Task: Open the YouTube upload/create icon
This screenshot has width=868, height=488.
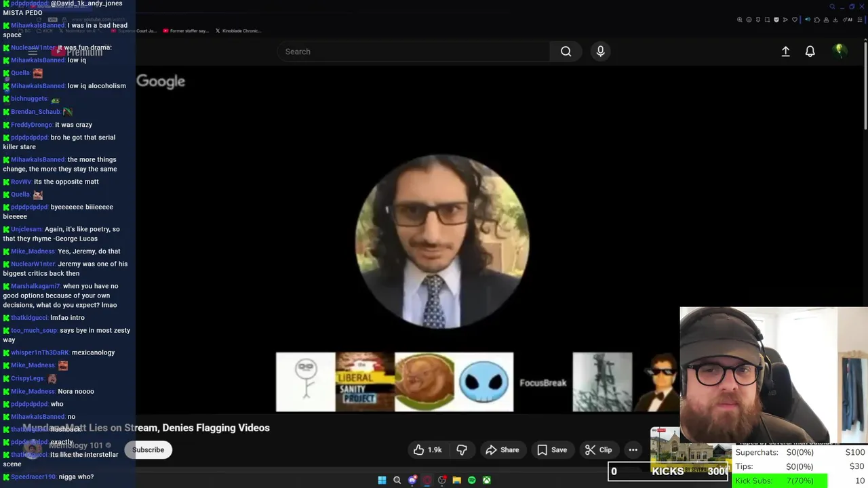Action: pyautogui.click(x=785, y=52)
